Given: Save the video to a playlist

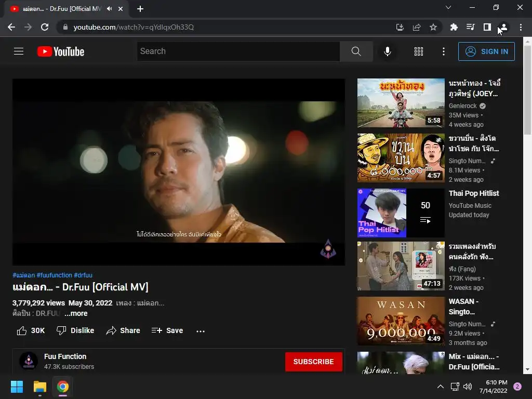Looking at the screenshot, I should click(x=167, y=330).
